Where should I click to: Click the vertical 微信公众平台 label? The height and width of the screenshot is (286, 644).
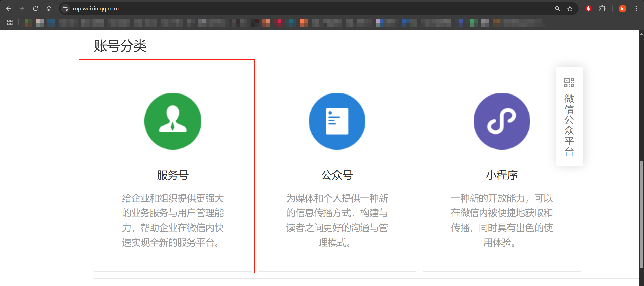[x=569, y=125]
